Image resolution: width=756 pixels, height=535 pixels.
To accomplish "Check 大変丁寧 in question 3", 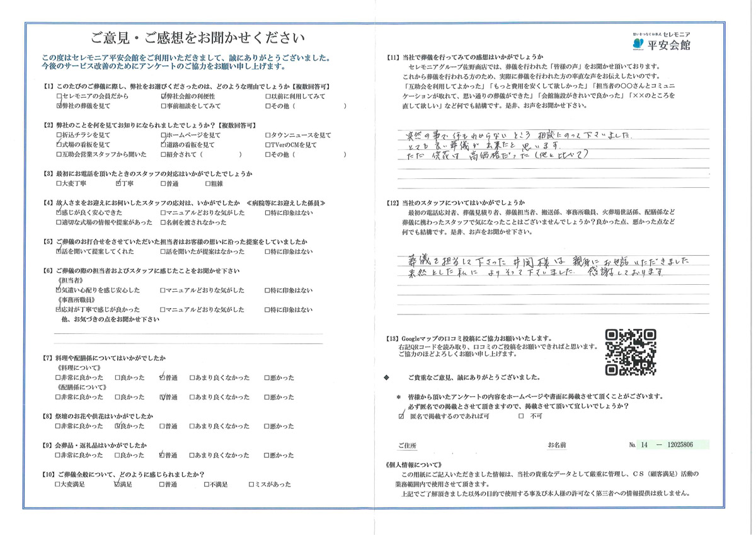I will [59, 184].
